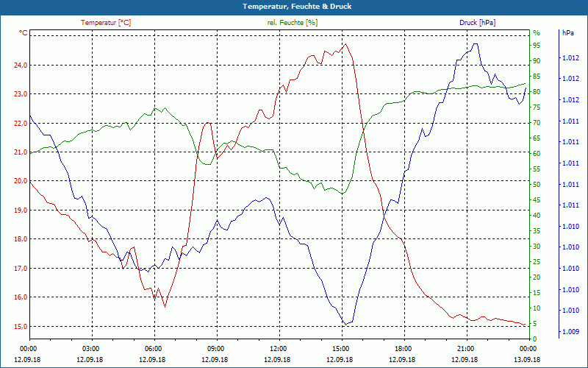The height and width of the screenshot is (368, 588).
Task: Click the 15,0 temperature axis value
Action: coord(21,326)
